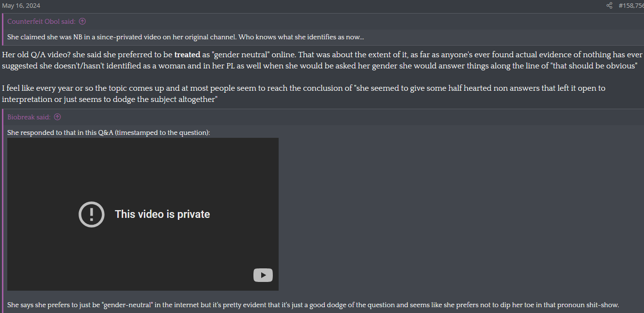This screenshot has height=313, width=644.
Task: Click the YouTube logo in the video embed
Action: pos(263,275)
